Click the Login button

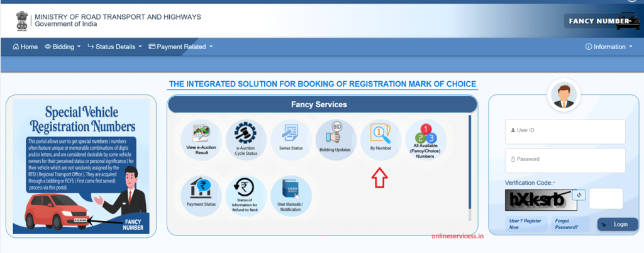coord(618,224)
